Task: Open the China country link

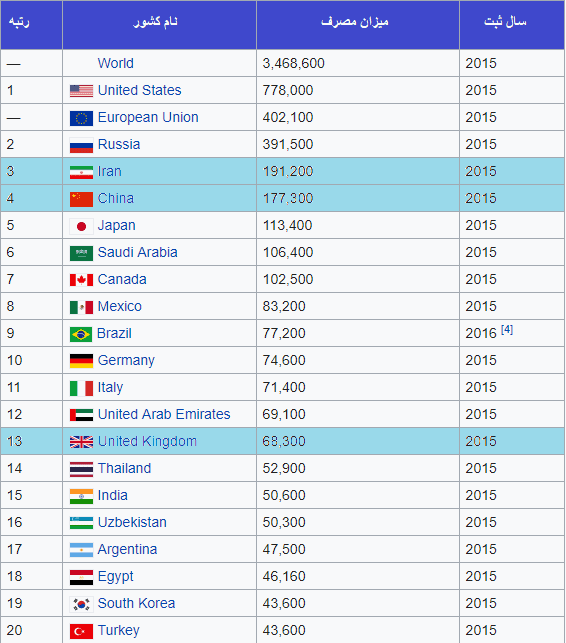Action: tap(116, 198)
